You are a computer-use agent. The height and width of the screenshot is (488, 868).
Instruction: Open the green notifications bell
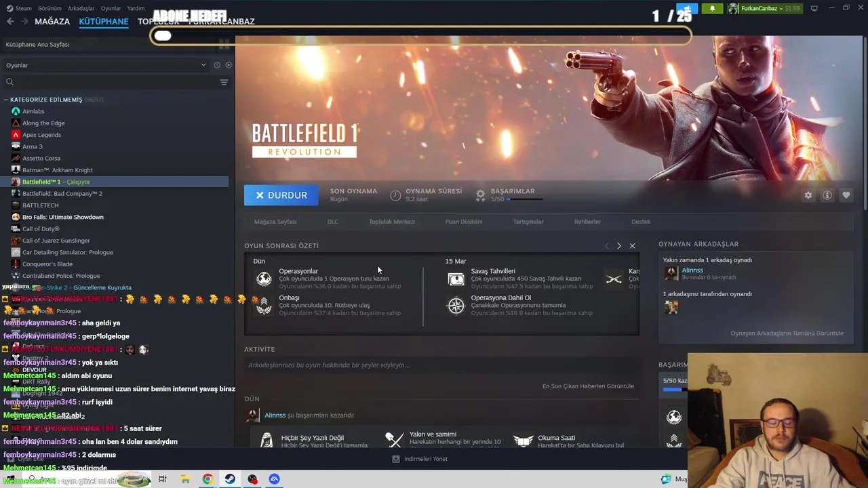pyautogui.click(x=712, y=9)
